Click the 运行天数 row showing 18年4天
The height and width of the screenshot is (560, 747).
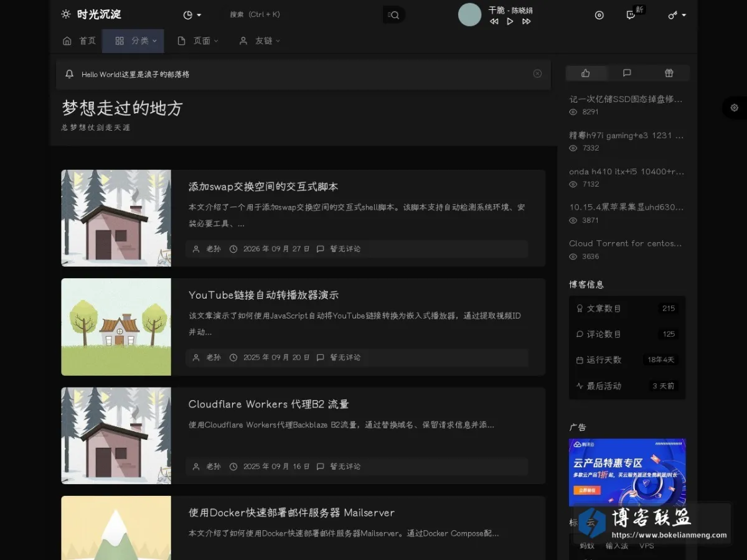coord(627,360)
